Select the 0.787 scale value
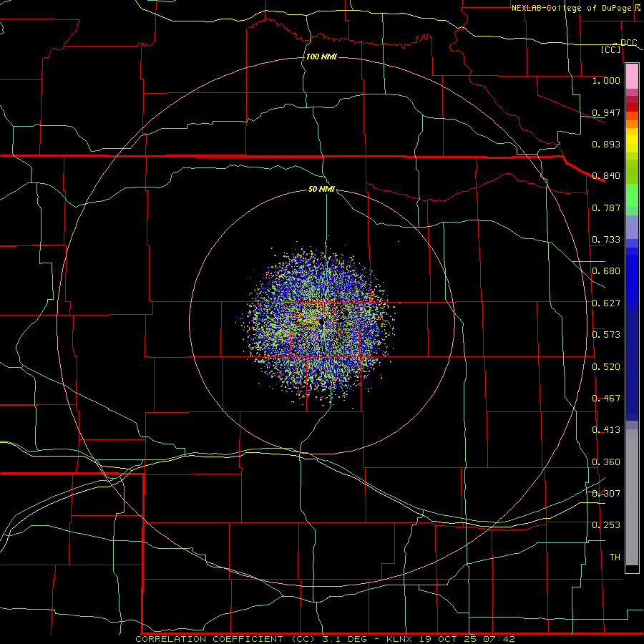This screenshot has width=644, height=644. pos(606,208)
